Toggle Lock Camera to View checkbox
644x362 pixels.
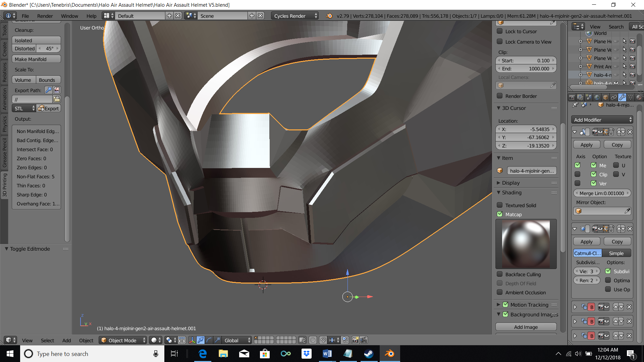click(499, 42)
